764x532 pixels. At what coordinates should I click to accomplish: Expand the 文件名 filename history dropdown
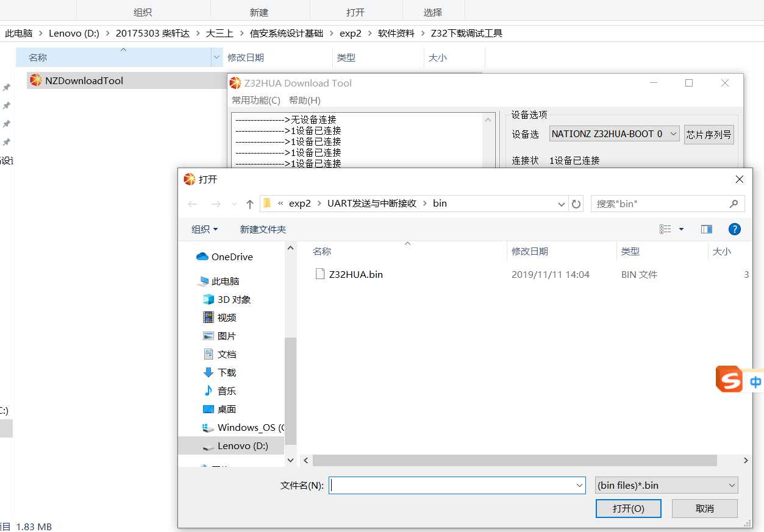[x=579, y=486]
